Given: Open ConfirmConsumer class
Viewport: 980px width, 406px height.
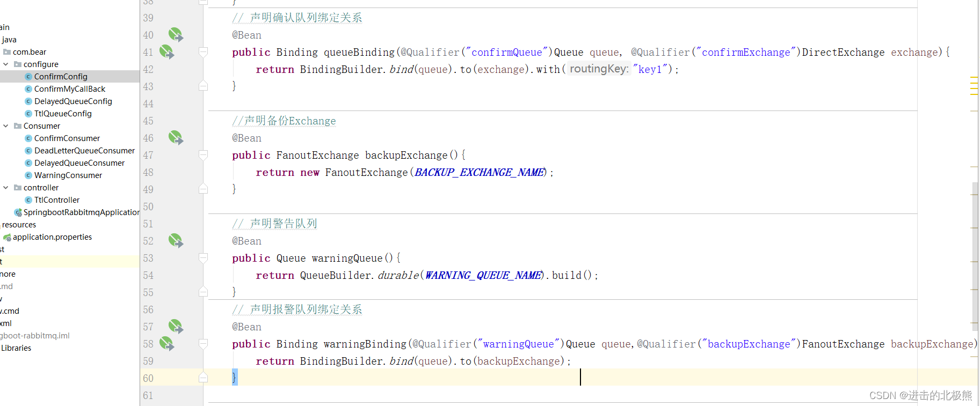Looking at the screenshot, I should tap(67, 138).
